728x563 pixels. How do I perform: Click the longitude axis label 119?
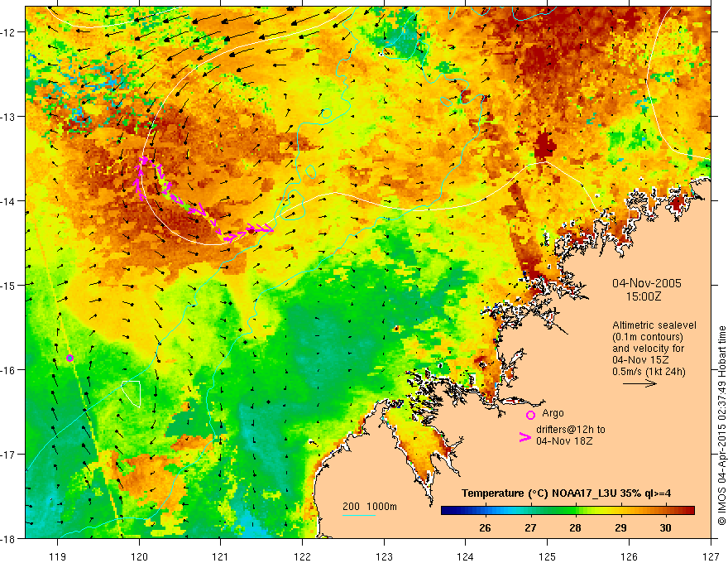[57, 556]
